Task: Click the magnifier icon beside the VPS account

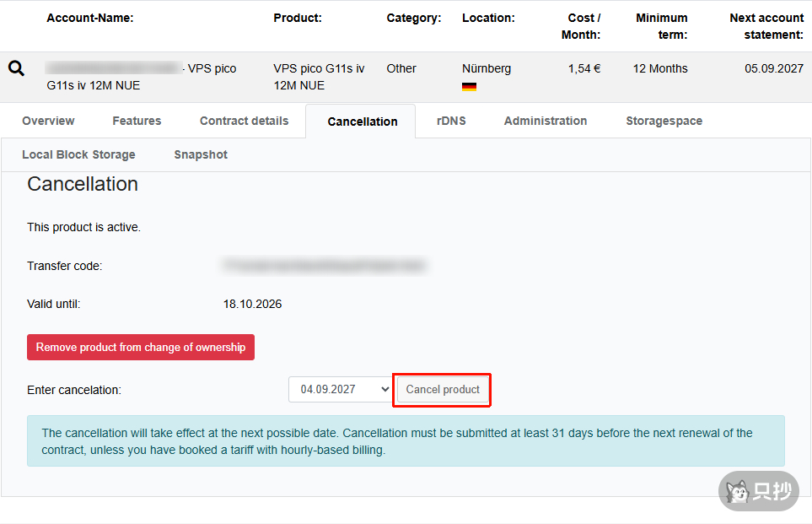Action: pyautogui.click(x=16, y=68)
